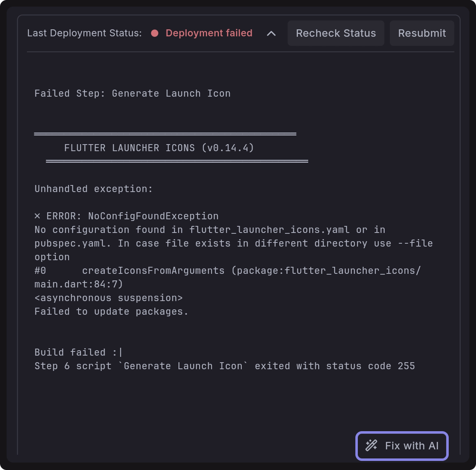Image resolution: width=476 pixels, height=470 pixels.
Task: Click the Step 6 exit status message
Action: coord(224,366)
